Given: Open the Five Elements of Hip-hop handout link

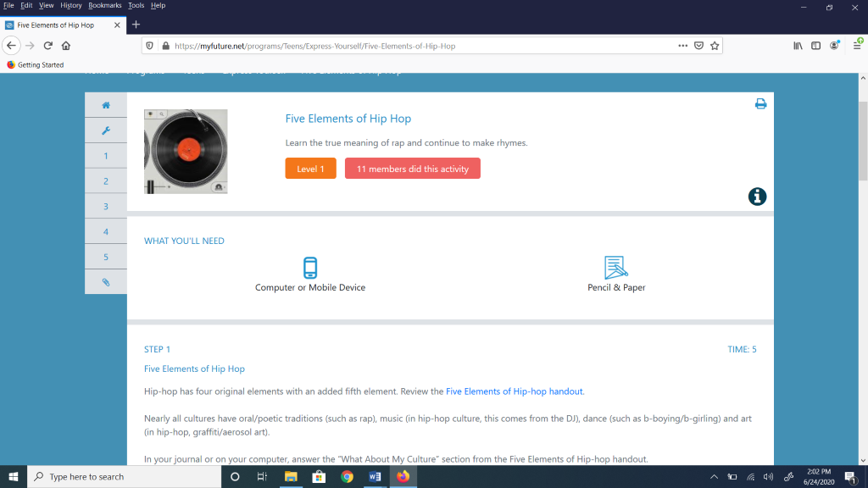Looking at the screenshot, I should pos(515,391).
